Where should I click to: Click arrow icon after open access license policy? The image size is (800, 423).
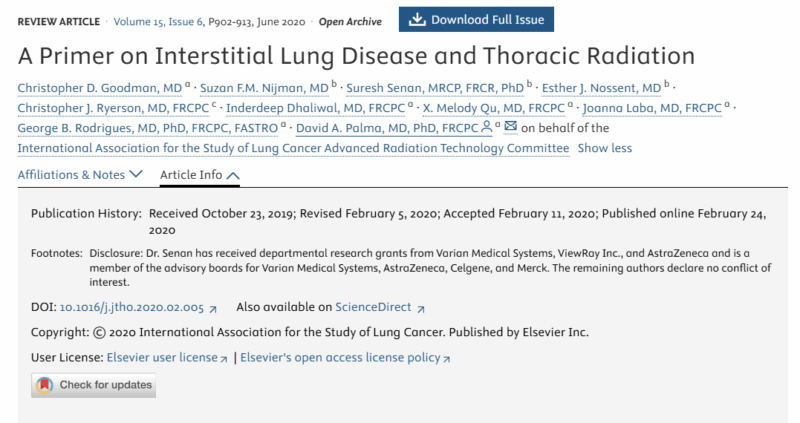446,359
